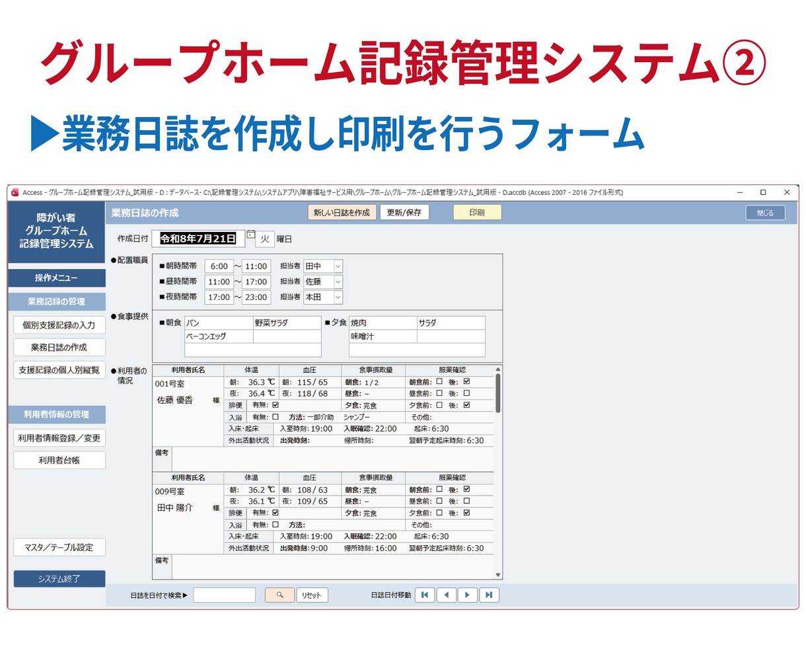This screenshot has height=672, width=806.
Task: Click 昼時間帯 end time 17:00 field
Action: [x=256, y=281]
